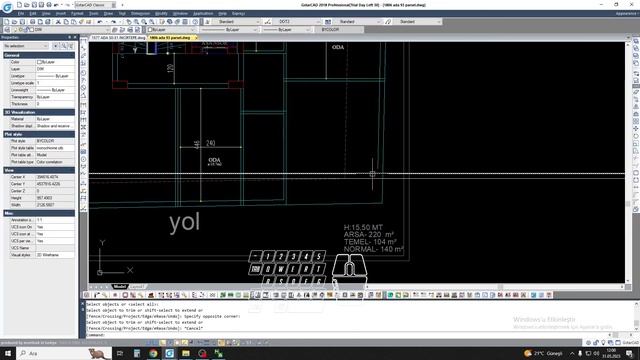Click the Redo arrow in standard toolbar

[x=113, y=22]
